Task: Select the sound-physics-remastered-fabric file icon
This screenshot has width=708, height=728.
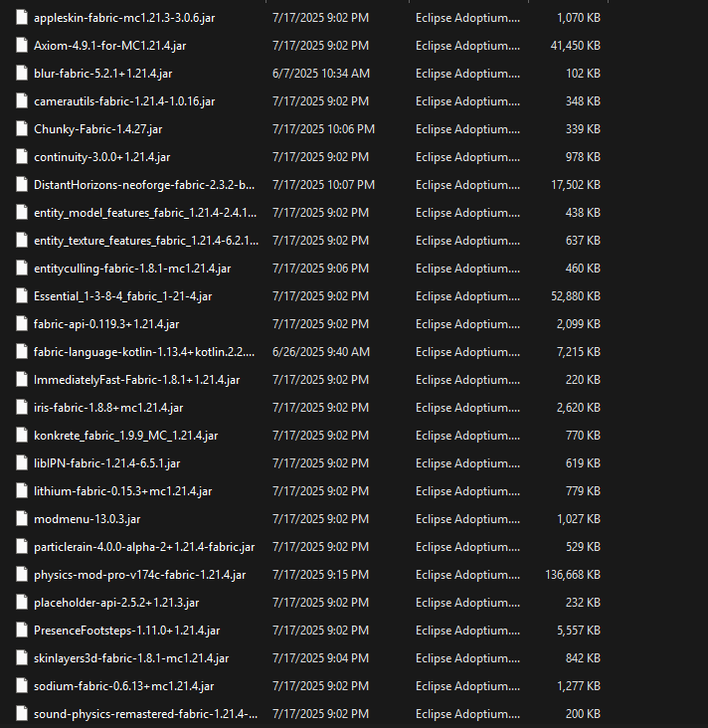Action: tap(21, 714)
